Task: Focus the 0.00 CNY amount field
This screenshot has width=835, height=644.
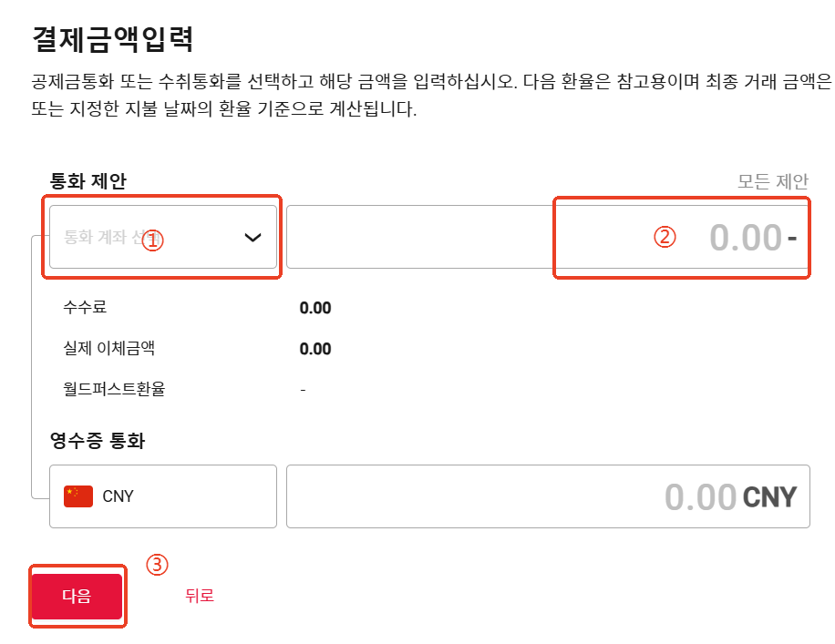Action: click(548, 496)
